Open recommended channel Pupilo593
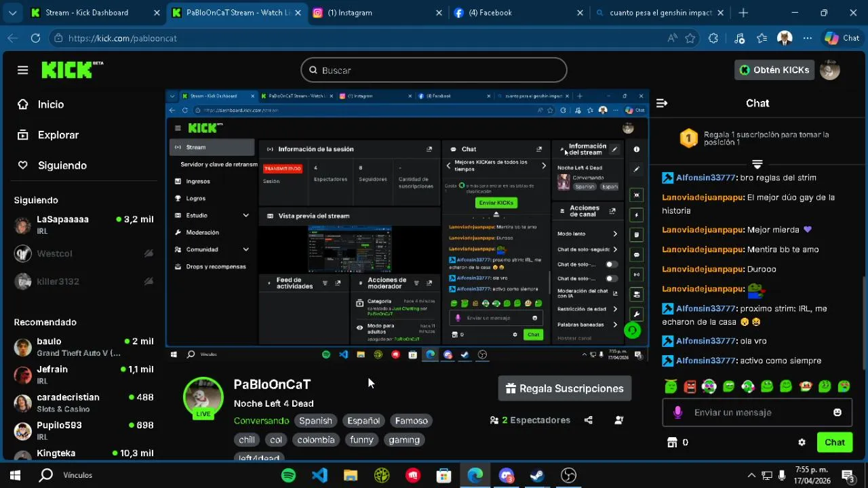The image size is (868, 488). (84, 430)
